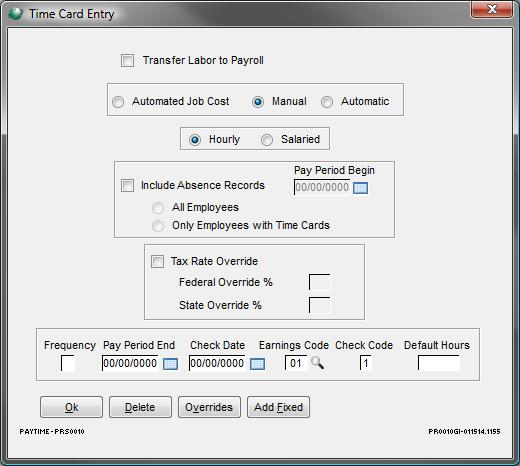Click the Earnings Code lookup magnifier
The width and height of the screenshot is (520, 466).
coord(317,363)
